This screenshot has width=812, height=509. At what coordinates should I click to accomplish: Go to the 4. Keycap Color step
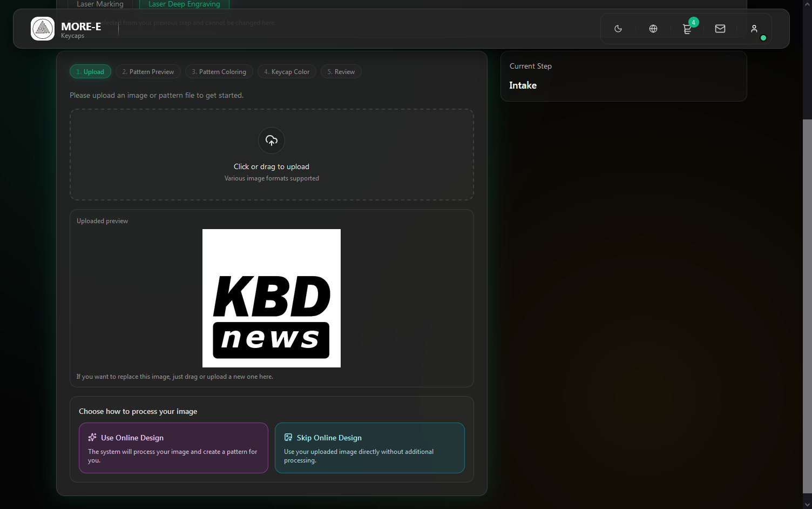287,72
